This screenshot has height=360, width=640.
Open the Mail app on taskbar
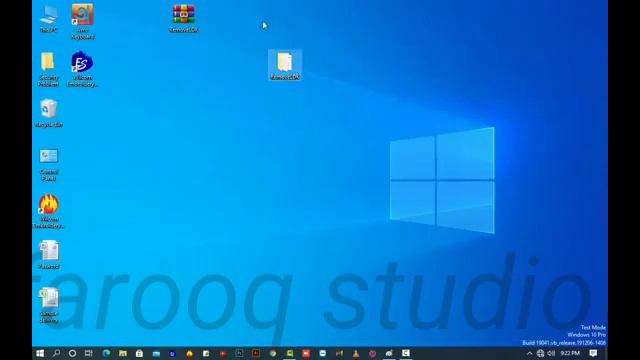[156, 353]
